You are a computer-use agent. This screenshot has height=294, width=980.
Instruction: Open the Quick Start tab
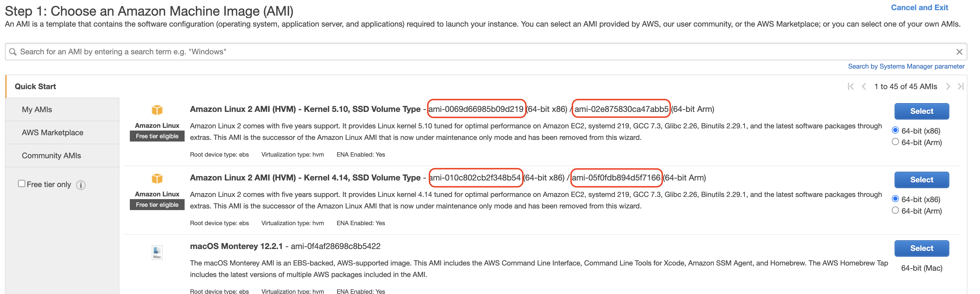(x=63, y=86)
